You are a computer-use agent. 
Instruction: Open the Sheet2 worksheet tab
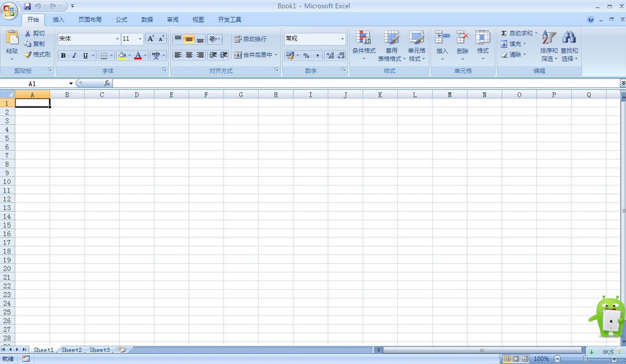point(72,350)
